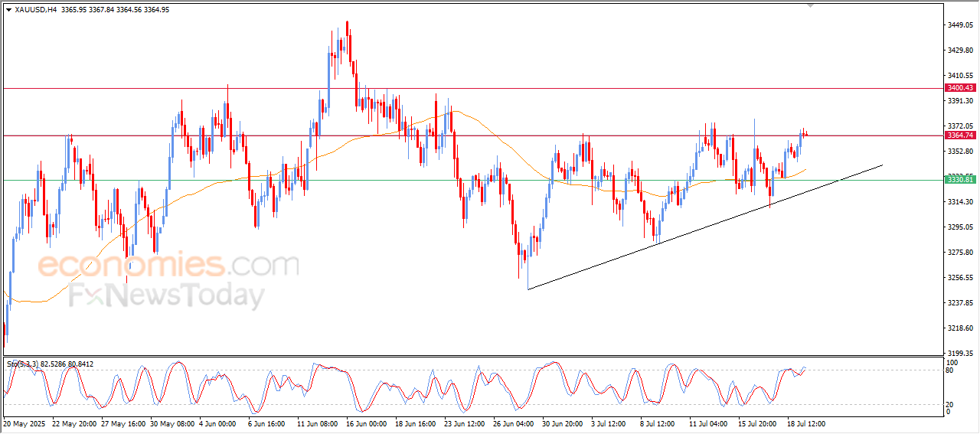Click the small triangle before XAUUSD,H4
Image resolution: width=980 pixels, height=434 pixels.
[x=8, y=10]
